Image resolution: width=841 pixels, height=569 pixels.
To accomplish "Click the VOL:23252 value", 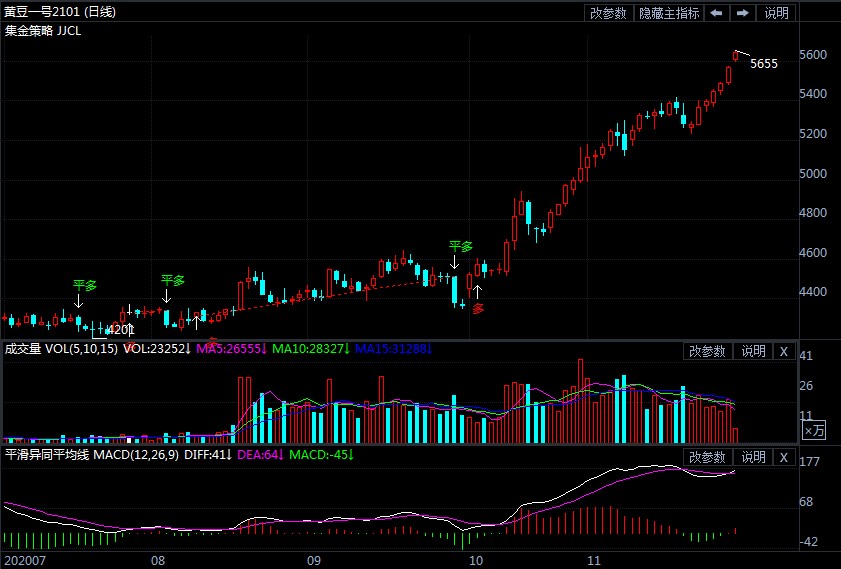I will point(157,349).
